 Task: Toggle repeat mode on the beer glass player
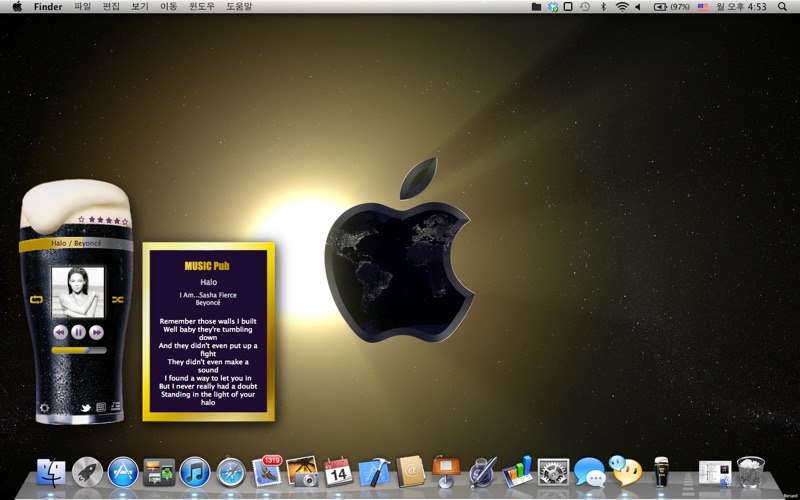point(38,299)
